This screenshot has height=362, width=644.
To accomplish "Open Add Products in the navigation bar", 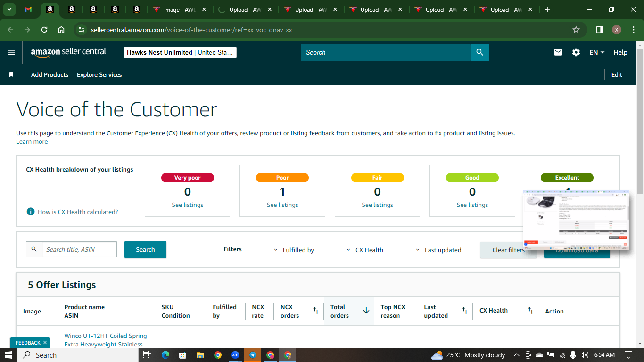I will tap(50, 74).
